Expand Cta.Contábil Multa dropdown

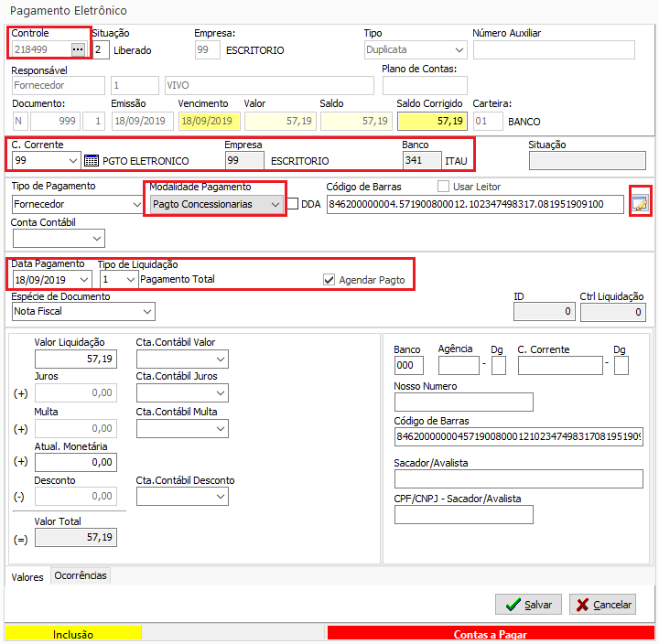pyautogui.click(x=221, y=429)
